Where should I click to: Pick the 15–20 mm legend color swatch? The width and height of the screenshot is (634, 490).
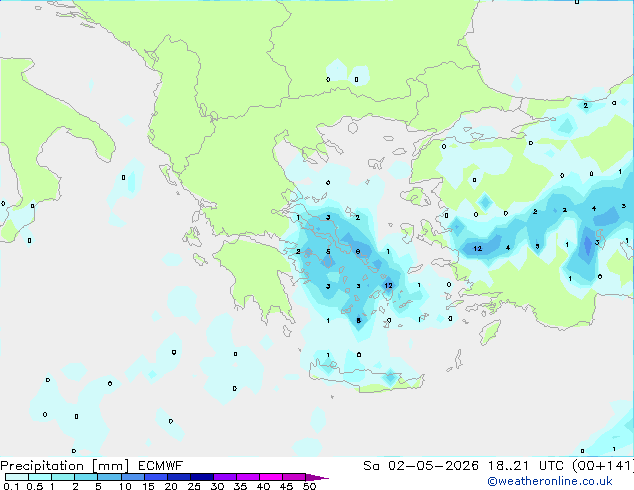click(156, 477)
